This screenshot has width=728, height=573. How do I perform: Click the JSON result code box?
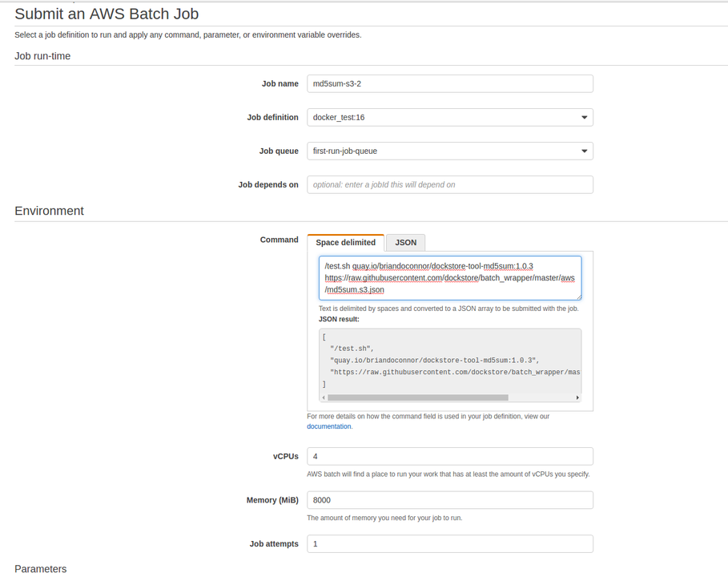[450, 365]
